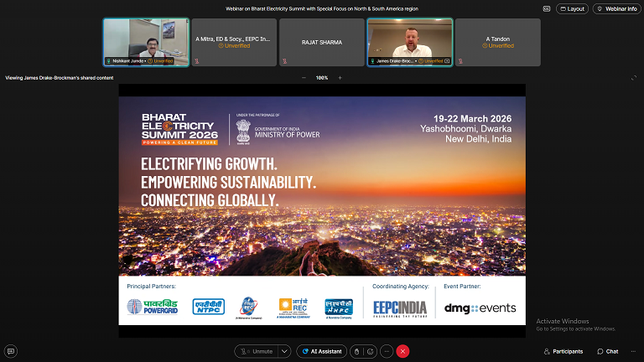Click the icon left of the Layout button
Image resolution: width=644 pixels, height=362 pixels.
(x=546, y=8)
